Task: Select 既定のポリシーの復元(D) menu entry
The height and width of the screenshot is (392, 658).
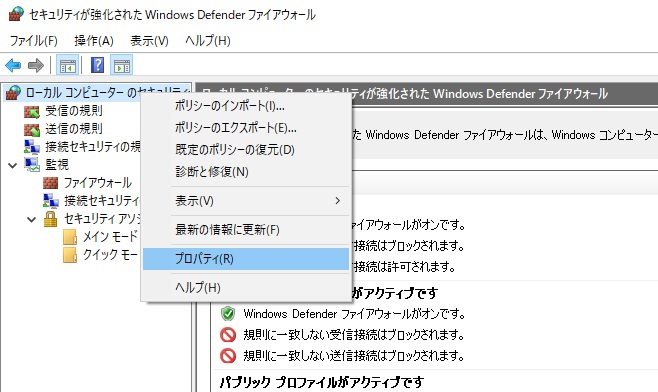Action: coord(246,149)
